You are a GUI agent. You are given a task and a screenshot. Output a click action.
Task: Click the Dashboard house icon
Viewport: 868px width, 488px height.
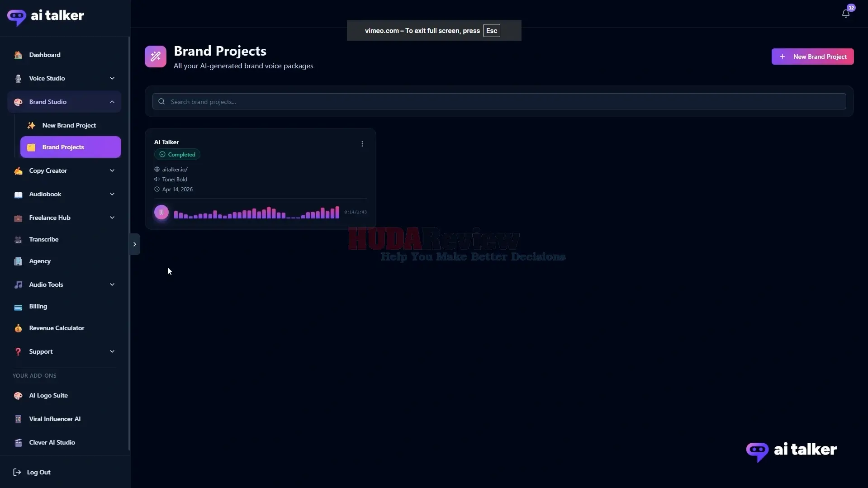pos(18,55)
